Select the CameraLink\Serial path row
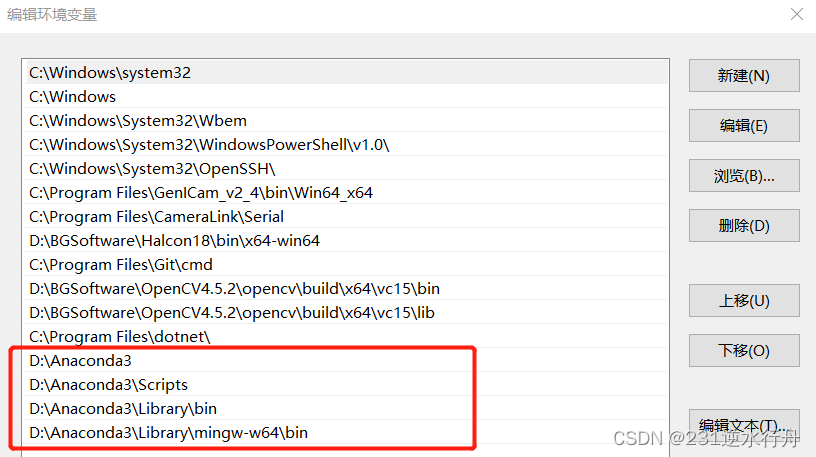The width and height of the screenshot is (816, 457). coord(345,217)
